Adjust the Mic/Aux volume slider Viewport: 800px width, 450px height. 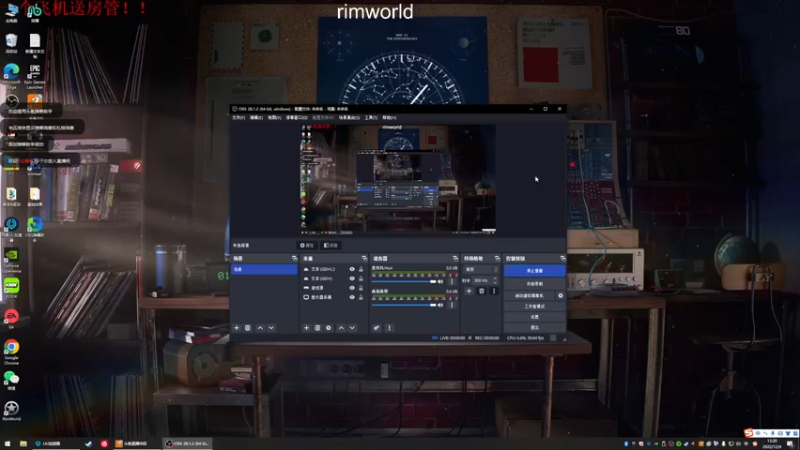pyautogui.click(x=404, y=282)
